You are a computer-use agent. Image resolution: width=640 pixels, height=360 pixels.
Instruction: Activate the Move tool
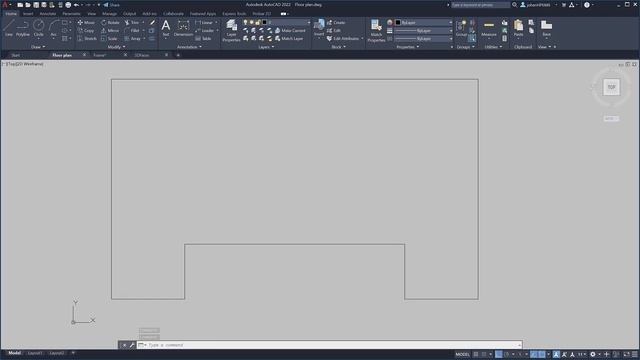[x=86, y=22]
